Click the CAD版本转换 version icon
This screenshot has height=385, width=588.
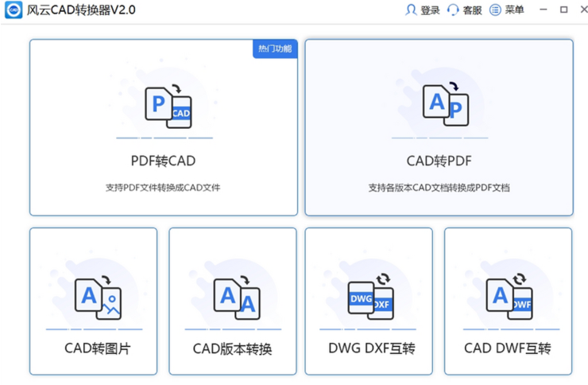point(237,298)
